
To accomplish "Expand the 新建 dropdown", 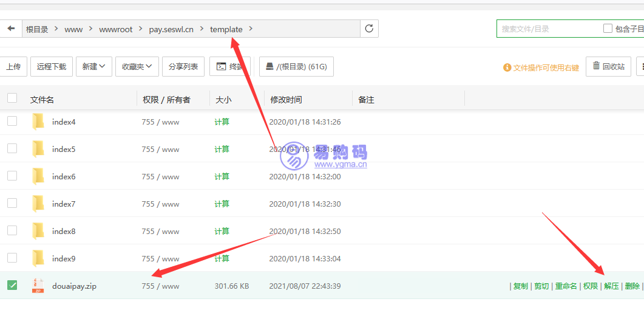I will click(93, 67).
